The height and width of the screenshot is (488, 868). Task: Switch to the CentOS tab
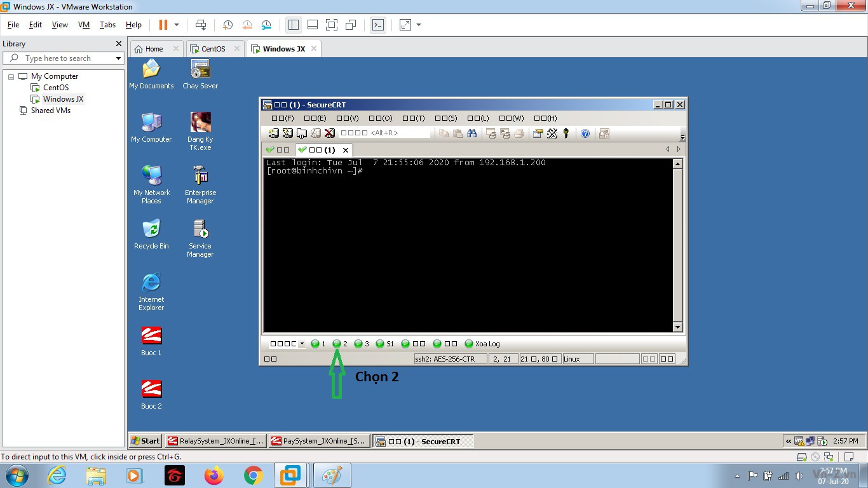coord(214,49)
